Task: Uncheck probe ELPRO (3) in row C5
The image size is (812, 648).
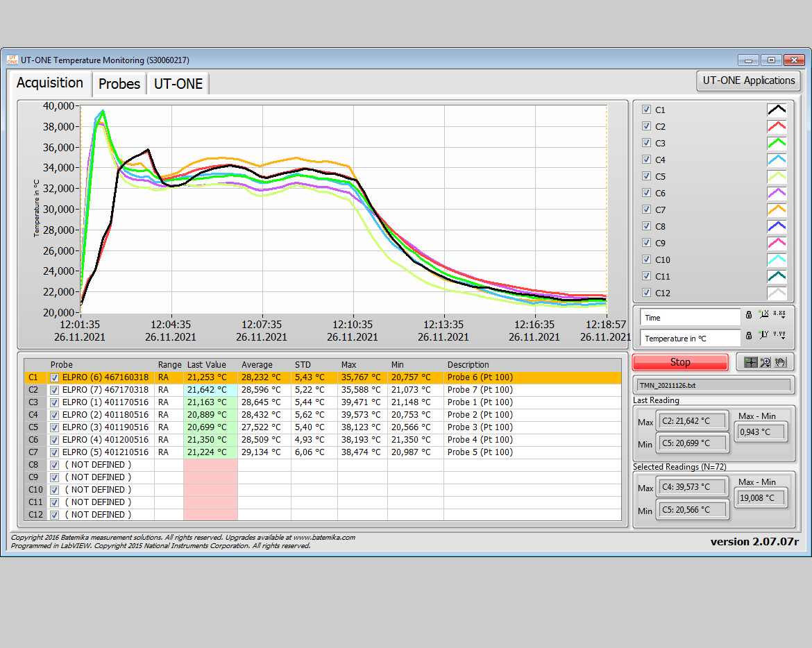Action: pyautogui.click(x=53, y=427)
